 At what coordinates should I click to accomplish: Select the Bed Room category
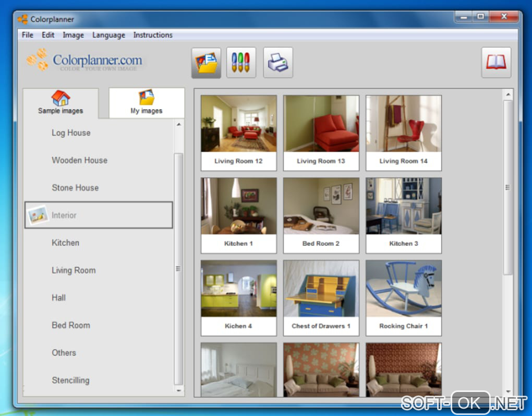pos(99,325)
